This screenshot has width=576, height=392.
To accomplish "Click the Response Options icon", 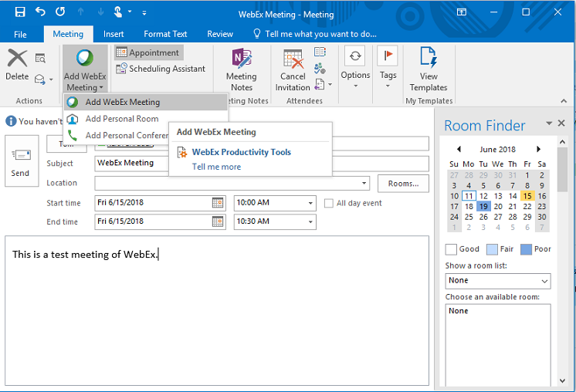I will tap(320, 84).
